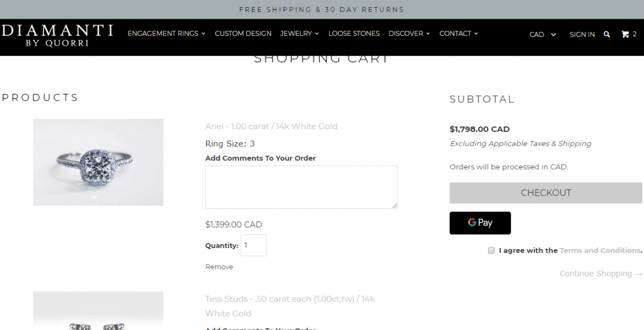This screenshot has width=644, height=330.
Task: Click Continue Shopping link
Action: pos(601,274)
